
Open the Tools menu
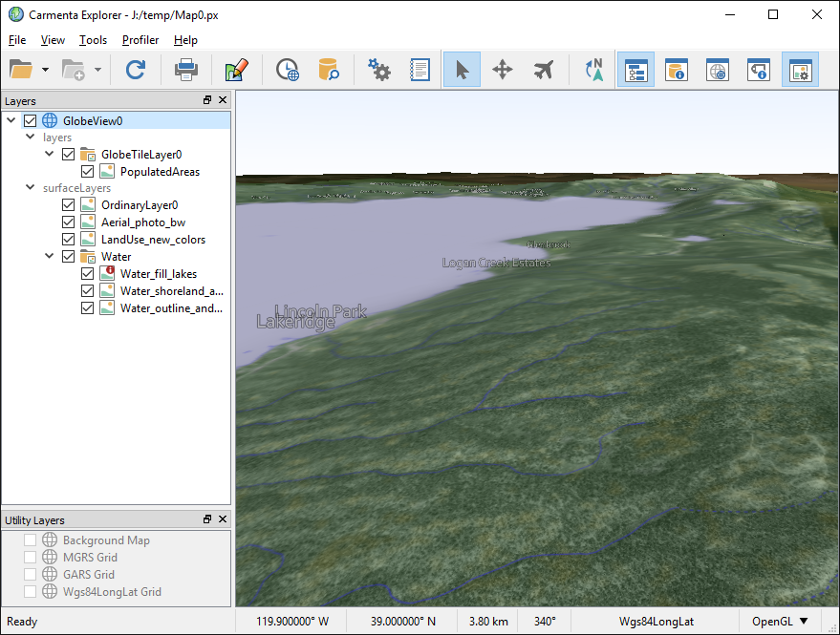[x=93, y=40]
